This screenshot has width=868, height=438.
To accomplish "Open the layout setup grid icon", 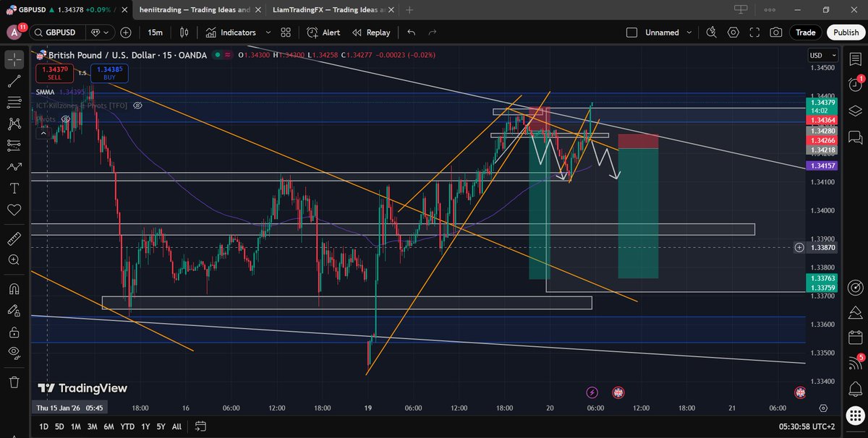I will 286,33.
